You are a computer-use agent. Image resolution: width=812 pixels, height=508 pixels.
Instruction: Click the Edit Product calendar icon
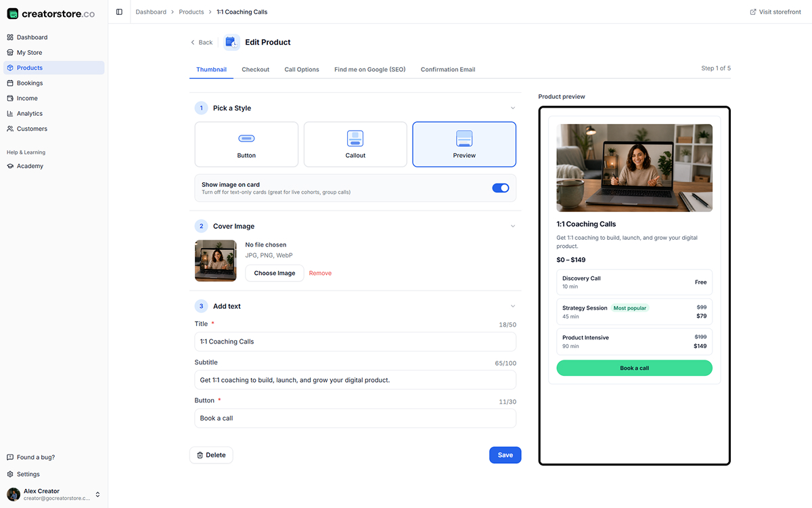tap(232, 42)
